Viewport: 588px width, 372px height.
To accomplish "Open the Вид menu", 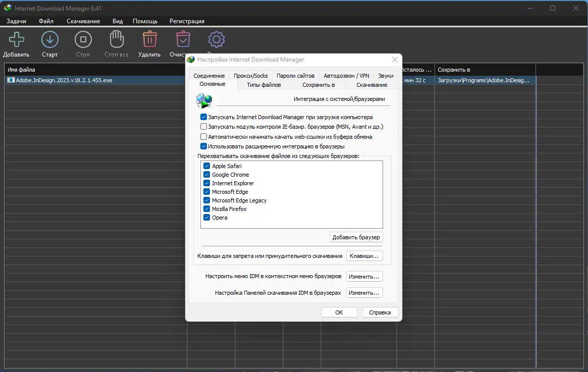I will click(x=118, y=21).
